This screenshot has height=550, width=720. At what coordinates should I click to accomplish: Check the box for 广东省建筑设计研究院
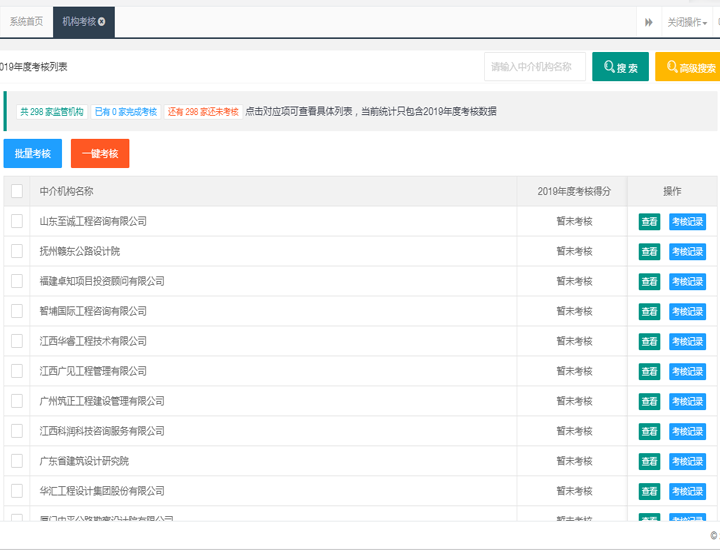click(x=17, y=461)
